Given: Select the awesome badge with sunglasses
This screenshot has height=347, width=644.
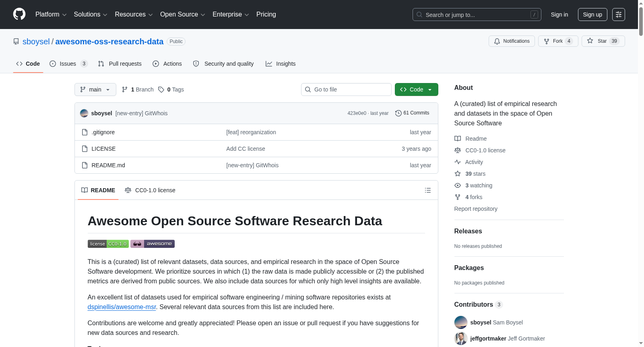Looking at the screenshot, I should coord(153,244).
